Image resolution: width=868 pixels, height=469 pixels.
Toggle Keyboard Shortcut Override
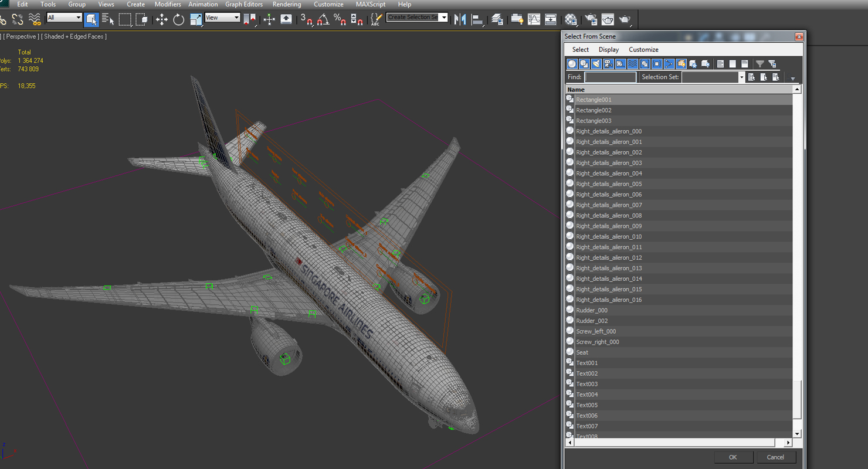(x=286, y=19)
